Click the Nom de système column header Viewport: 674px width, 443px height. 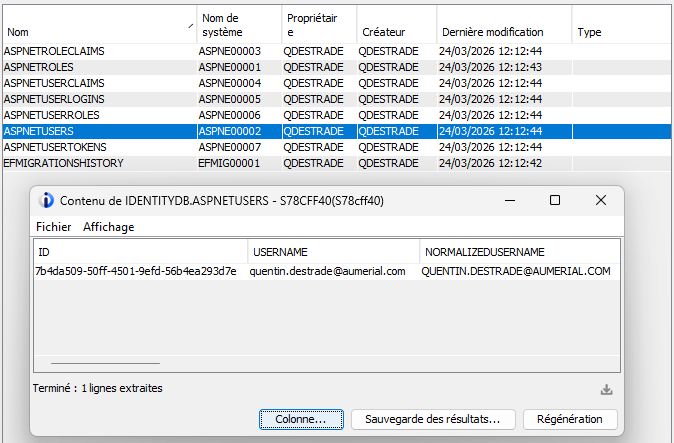(x=239, y=25)
